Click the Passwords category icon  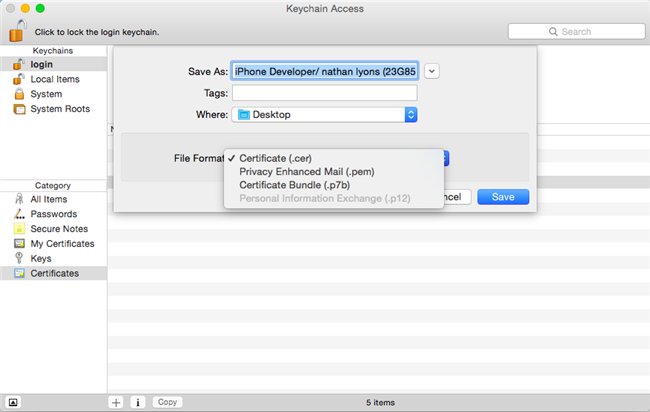tap(19, 214)
